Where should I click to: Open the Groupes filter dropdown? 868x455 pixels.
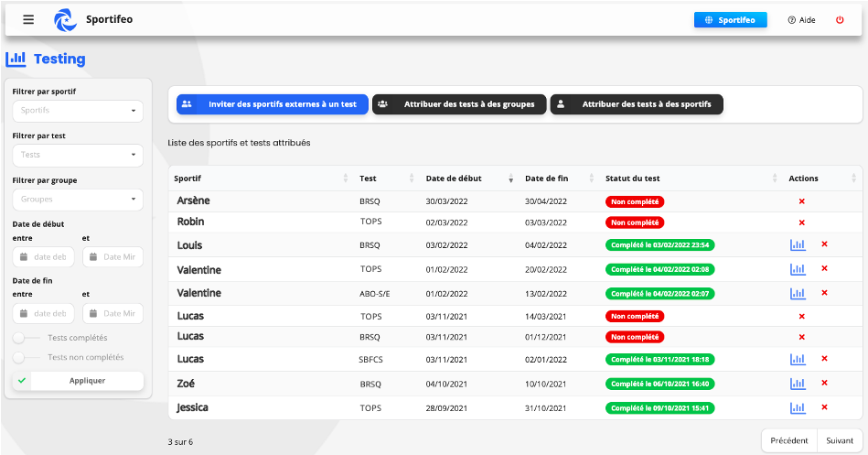point(78,200)
